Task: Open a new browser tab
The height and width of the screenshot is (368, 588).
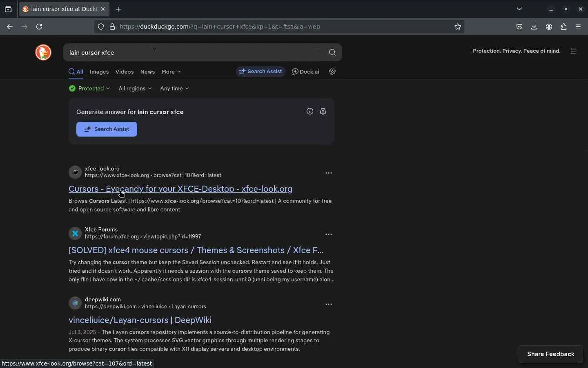Action: pyautogui.click(x=118, y=9)
